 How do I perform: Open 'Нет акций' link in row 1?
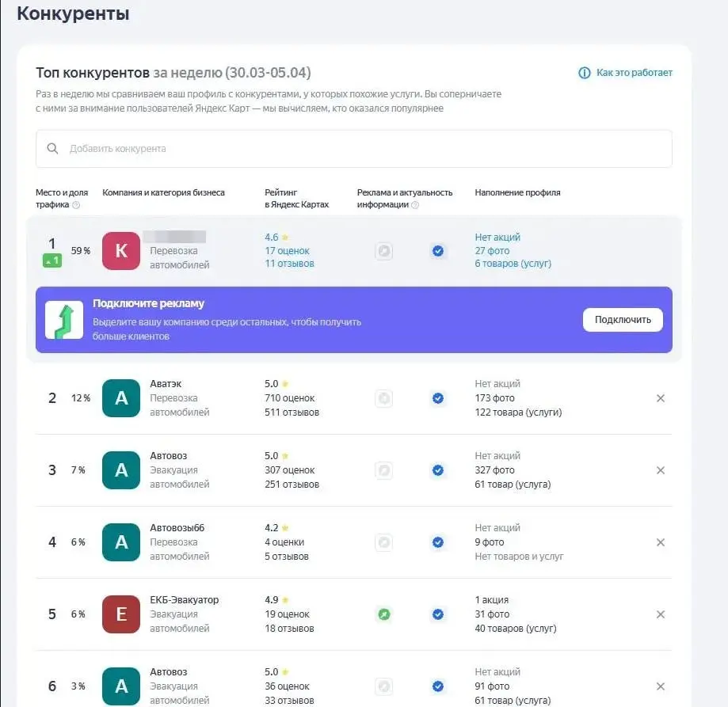(x=497, y=237)
